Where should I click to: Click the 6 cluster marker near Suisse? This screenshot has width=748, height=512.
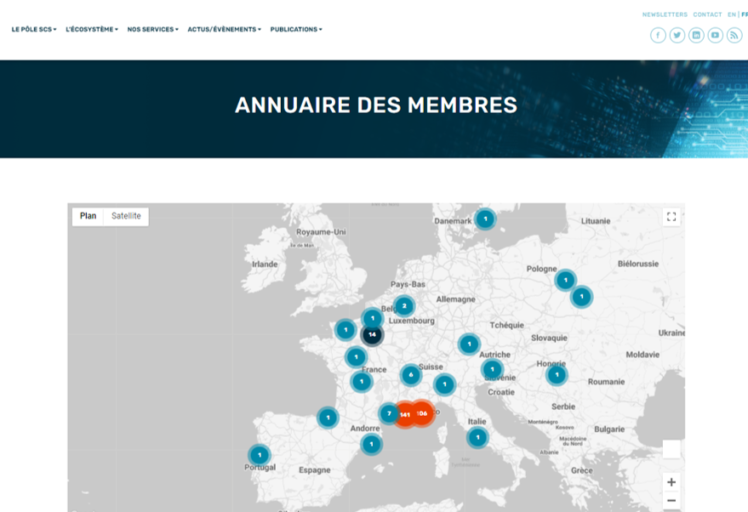coord(411,375)
